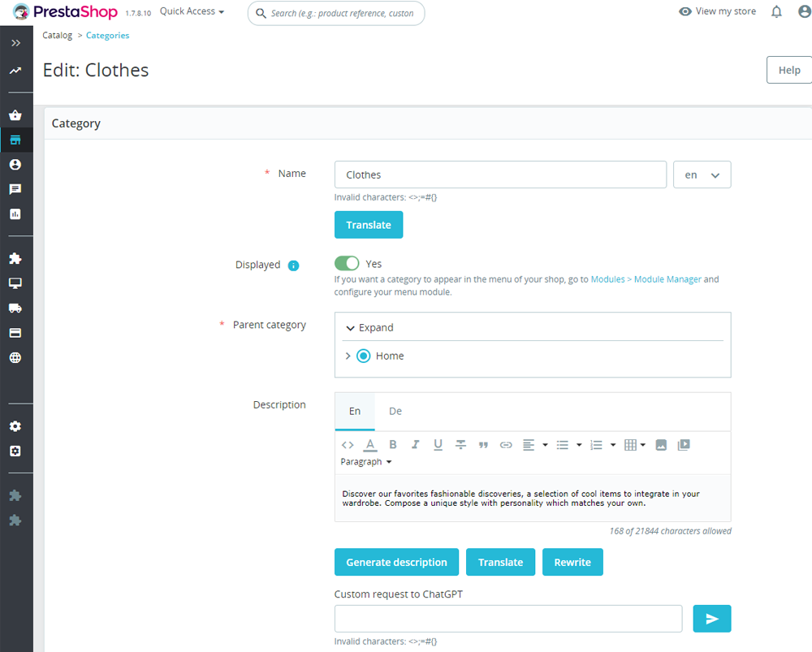Open Shipping settings via the truck icon

pyautogui.click(x=16, y=307)
